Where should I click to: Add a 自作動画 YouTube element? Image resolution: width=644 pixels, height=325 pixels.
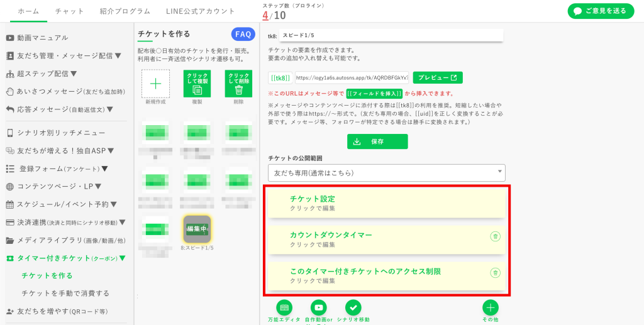click(x=319, y=307)
